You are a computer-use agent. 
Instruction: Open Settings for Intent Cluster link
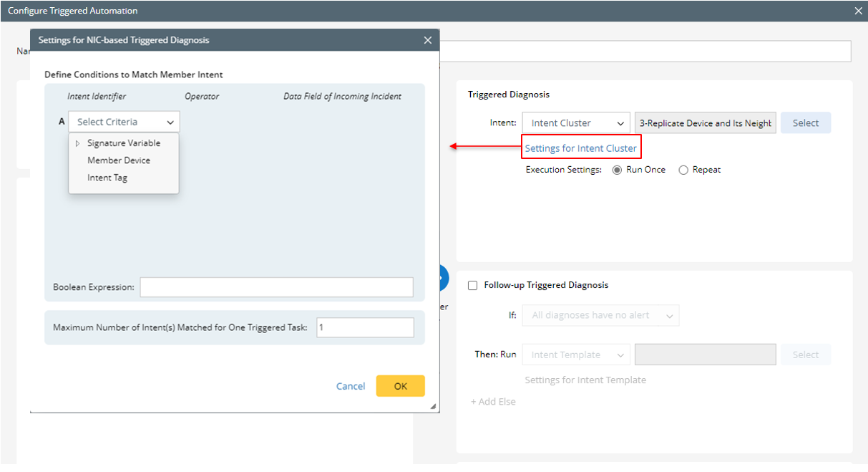point(580,148)
